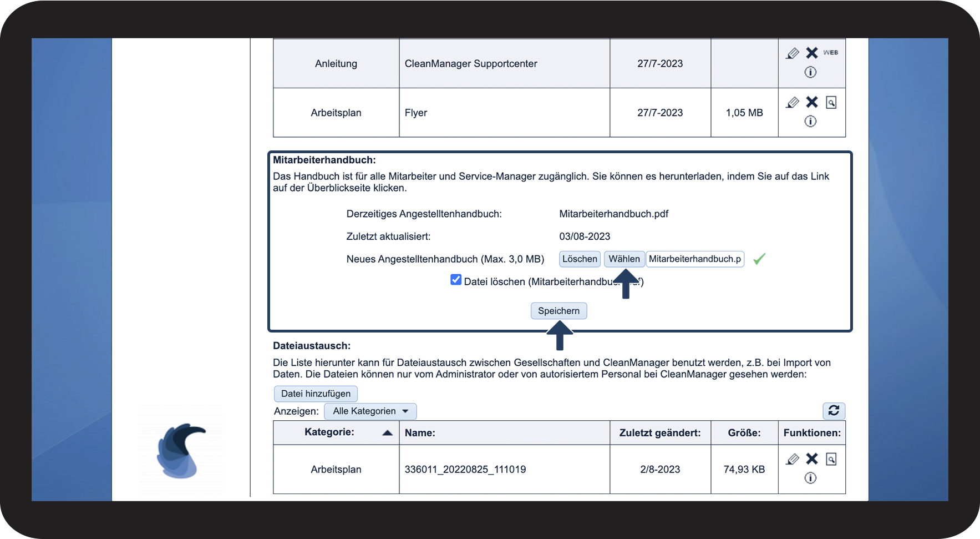Save the handbook with Speichern

(x=558, y=311)
